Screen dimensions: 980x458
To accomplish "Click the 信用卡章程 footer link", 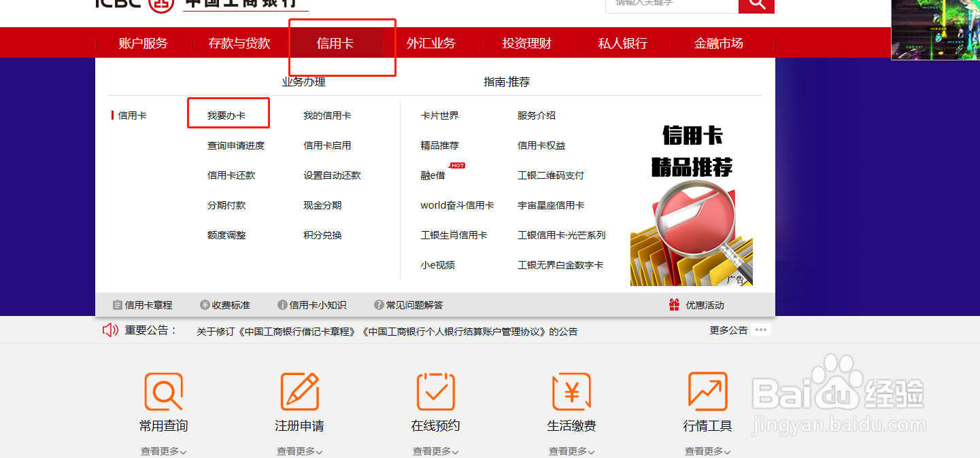I will tap(148, 304).
